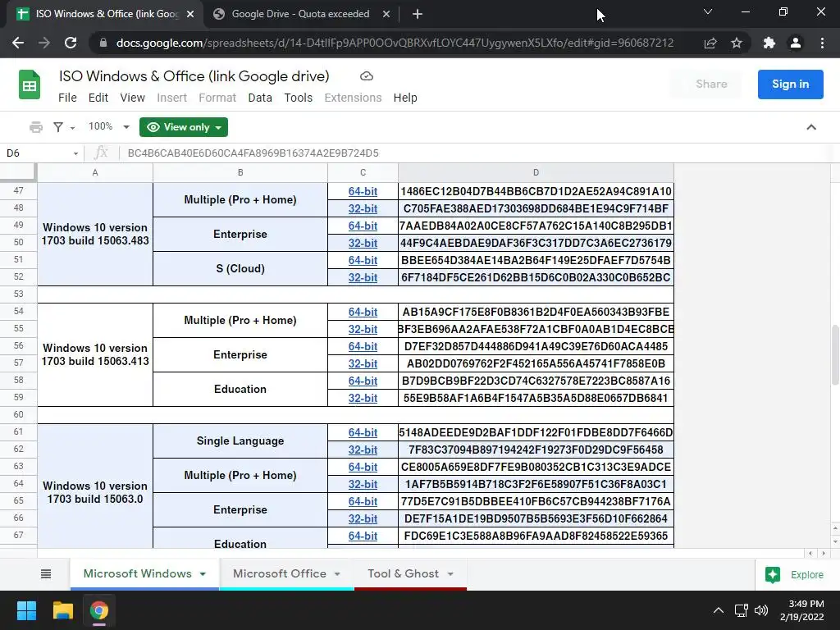Click the network icon in system tray
This screenshot has width=840, height=630.
point(742,610)
